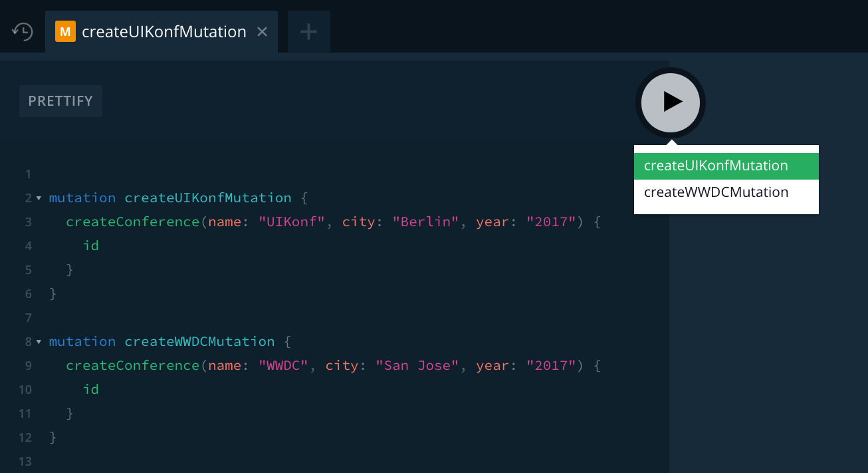The height and width of the screenshot is (473, 868).
Task: Click the mutation keyword on line 2
Action: point(82,198)
